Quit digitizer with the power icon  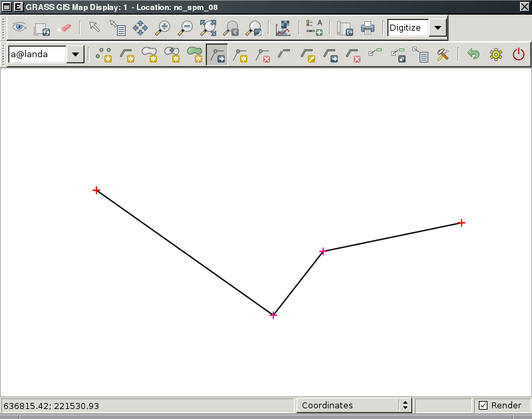[x=519, y=55]
